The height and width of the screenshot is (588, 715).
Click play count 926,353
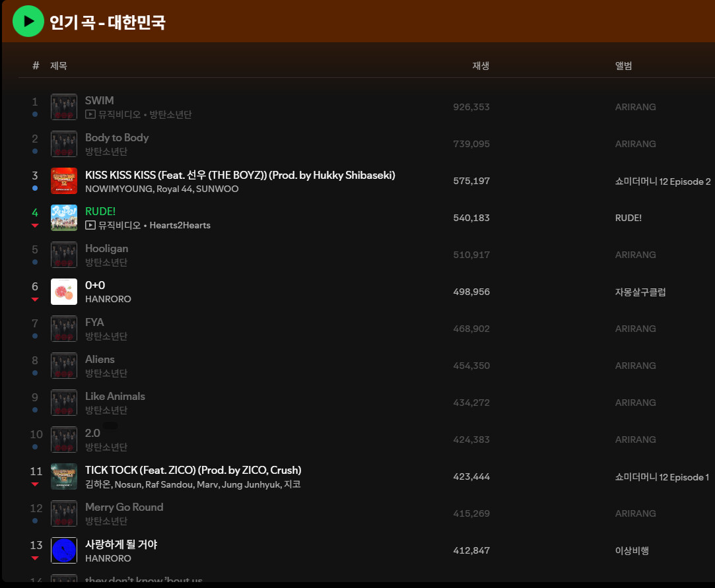(x=471, y=107)
